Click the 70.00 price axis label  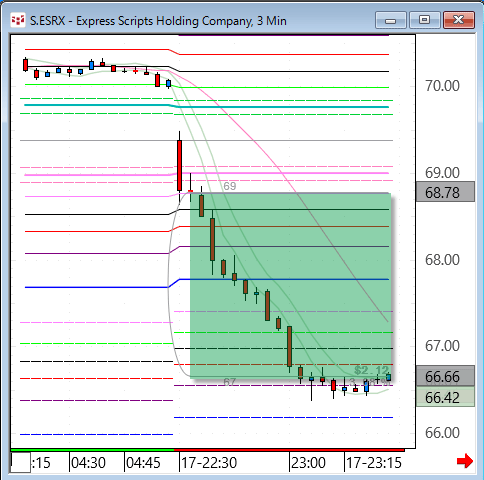442,86
